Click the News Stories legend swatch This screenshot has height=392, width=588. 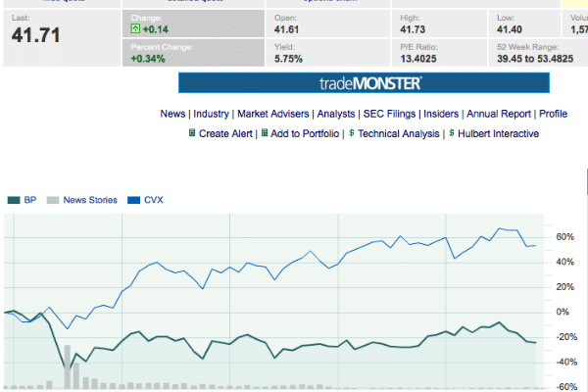[53, 200]
